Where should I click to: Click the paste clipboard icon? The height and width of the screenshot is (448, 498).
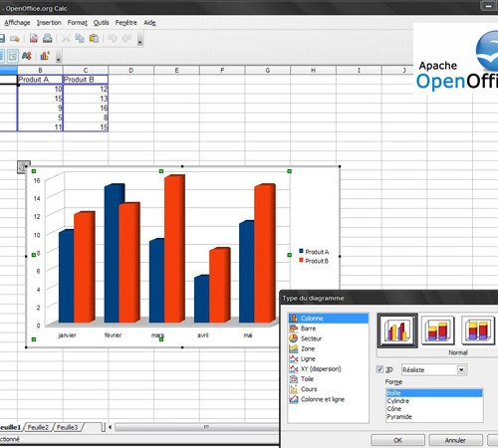click(95, 39)
